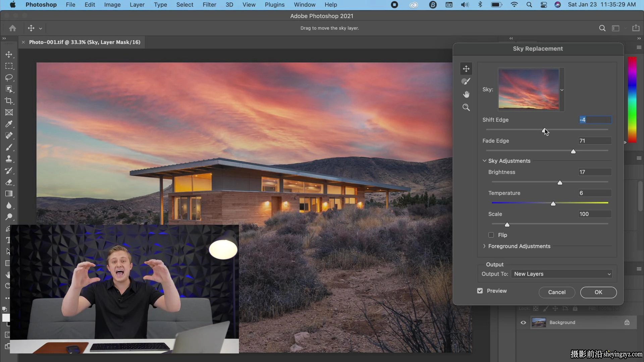Select the Crop tool
Screen dimensions: 644x362
click(x=9, y=101)
